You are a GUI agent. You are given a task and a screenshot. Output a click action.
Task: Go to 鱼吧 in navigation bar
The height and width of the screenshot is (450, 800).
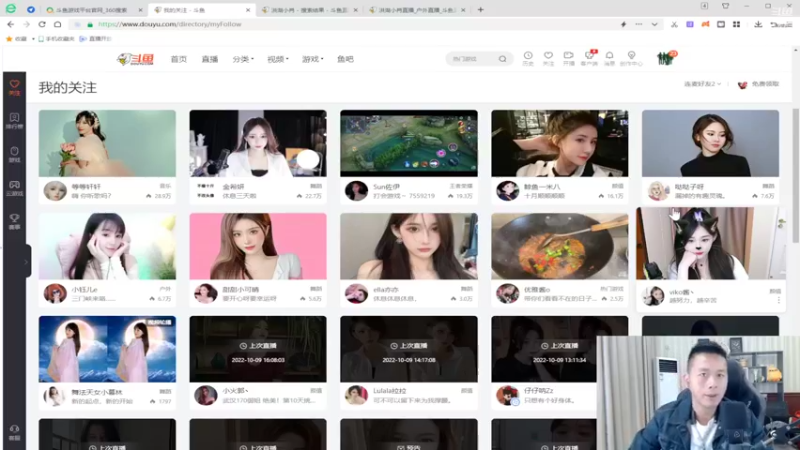coord(345,59)
